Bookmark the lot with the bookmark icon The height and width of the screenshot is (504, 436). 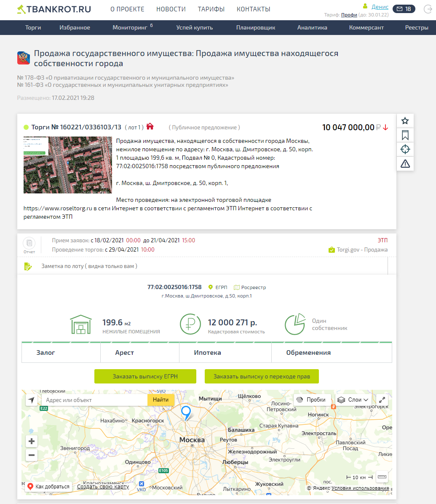[405, 135]
